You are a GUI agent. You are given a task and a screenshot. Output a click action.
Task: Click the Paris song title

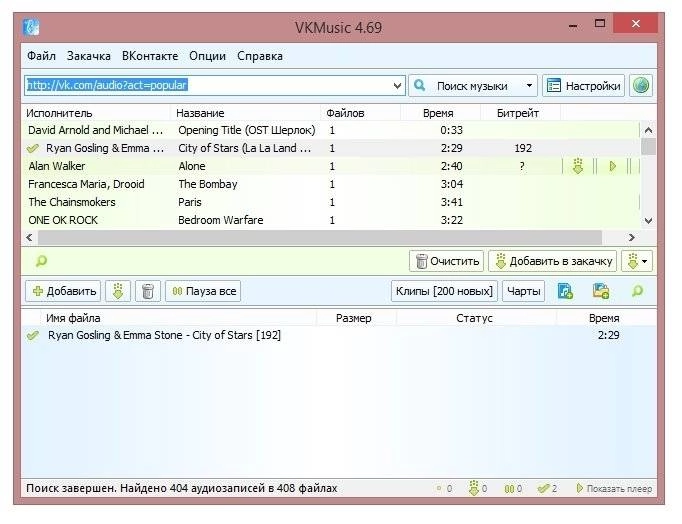[190, 202]
